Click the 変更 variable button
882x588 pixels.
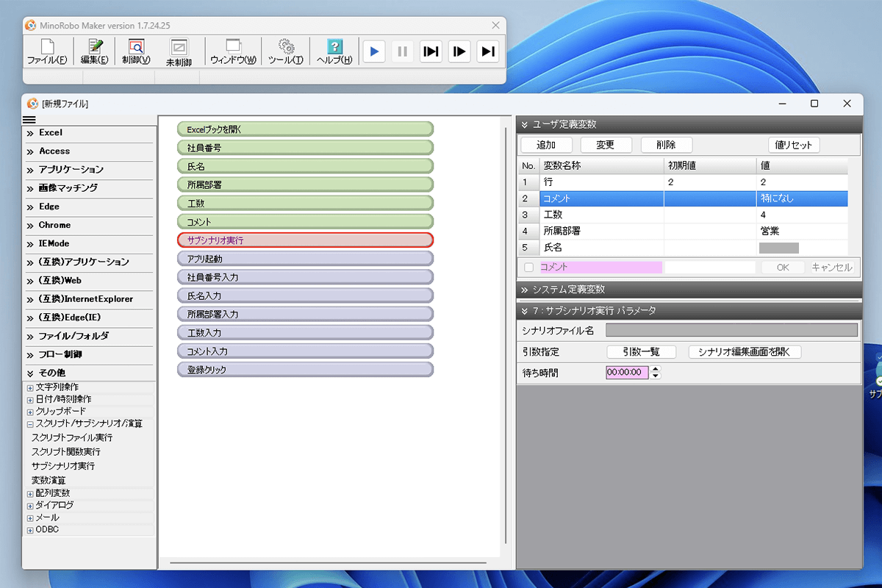[606, 145]
